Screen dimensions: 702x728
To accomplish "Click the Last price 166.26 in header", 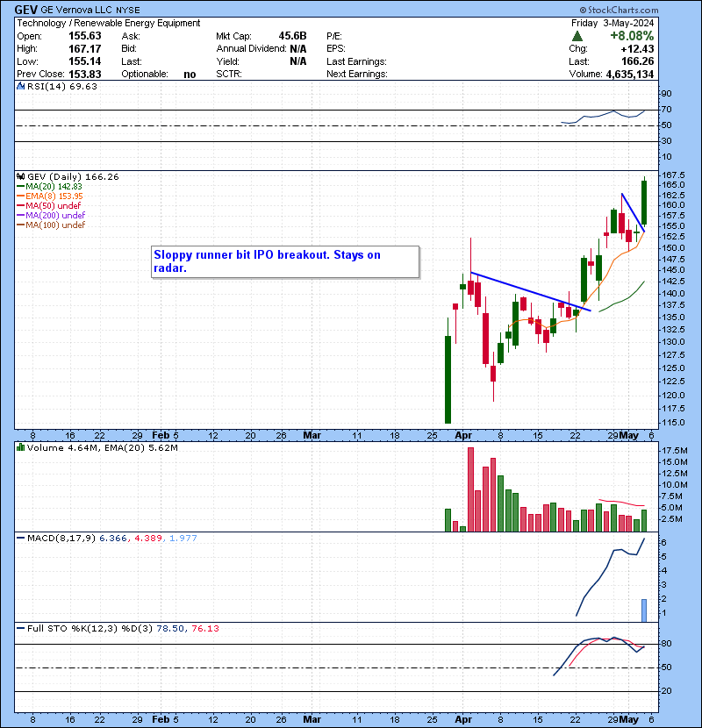I will pyautogui.click(x=637, y=61).
